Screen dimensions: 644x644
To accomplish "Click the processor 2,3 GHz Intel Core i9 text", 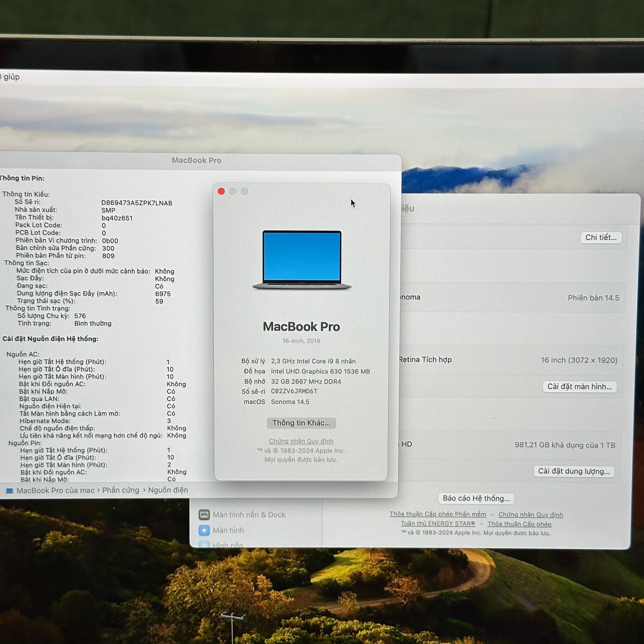I will coord(313,361).
